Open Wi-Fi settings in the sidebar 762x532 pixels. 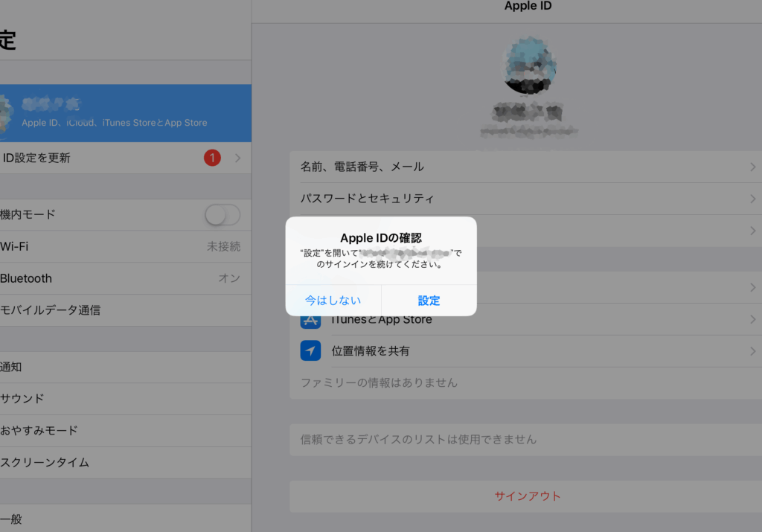(x=119, y=246)
